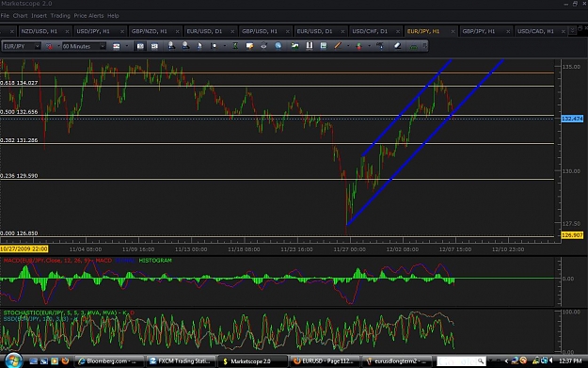588x368 pixels.
Task: Click the vertical bars icon in toolbar
Action: pos(310,46)
